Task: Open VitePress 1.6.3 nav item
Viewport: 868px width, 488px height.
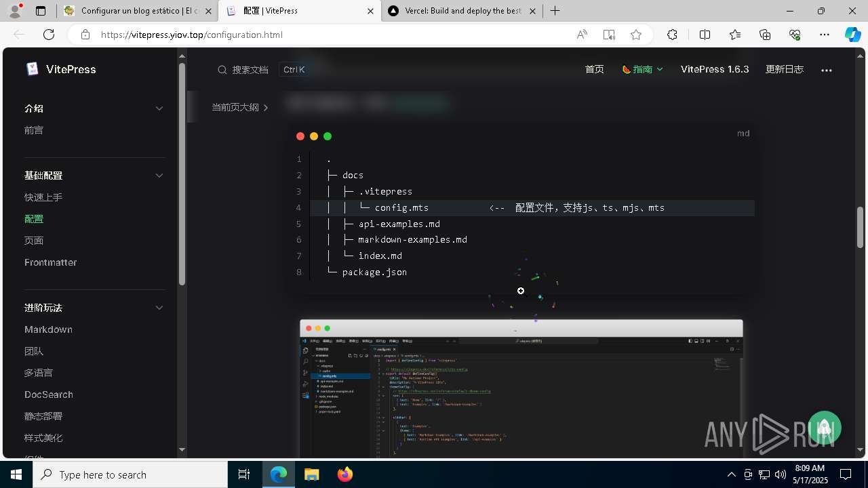Action: coord(715,69)
